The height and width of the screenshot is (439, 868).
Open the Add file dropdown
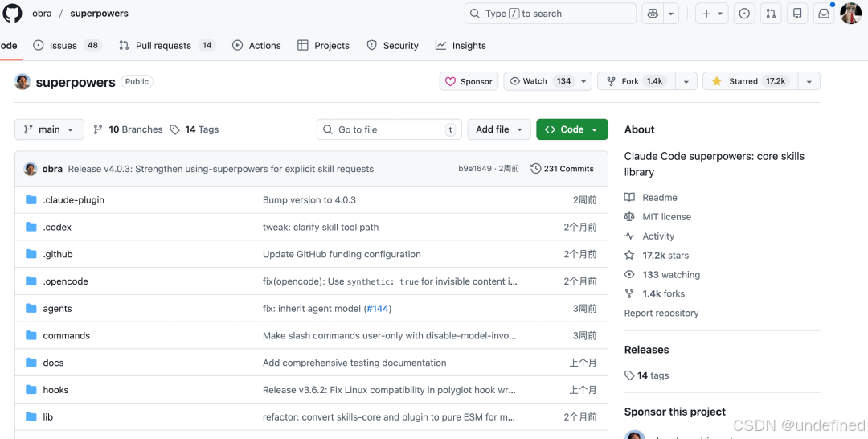pos(499,129)
